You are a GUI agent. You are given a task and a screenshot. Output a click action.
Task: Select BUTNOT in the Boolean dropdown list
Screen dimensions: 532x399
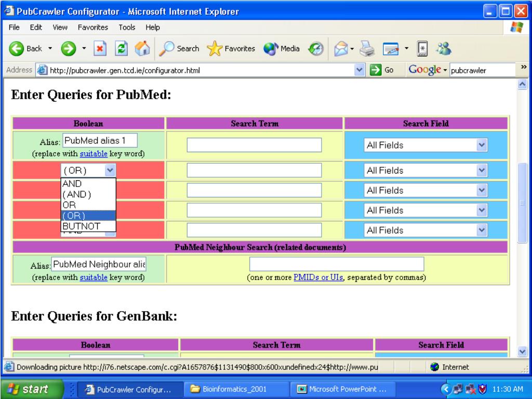point(88,227)
